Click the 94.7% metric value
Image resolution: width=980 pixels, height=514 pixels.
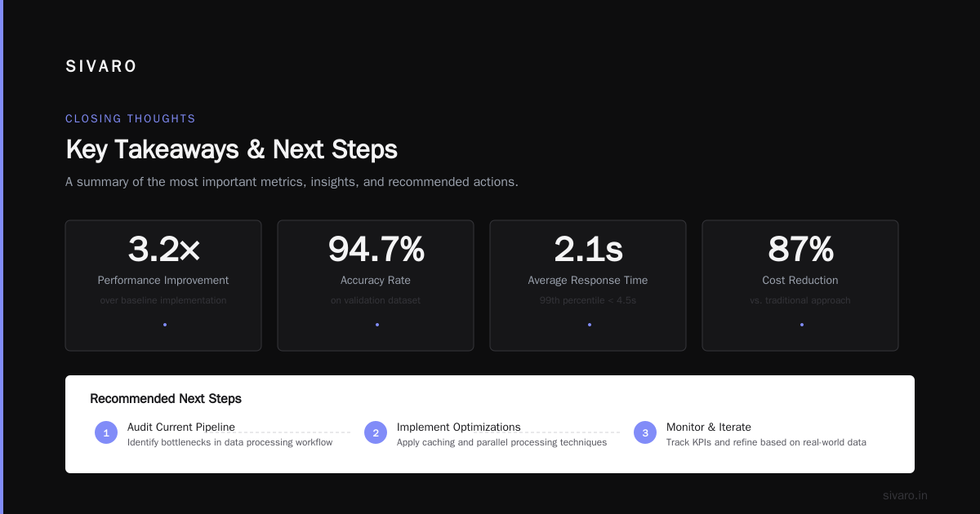[x=376, y=249]
